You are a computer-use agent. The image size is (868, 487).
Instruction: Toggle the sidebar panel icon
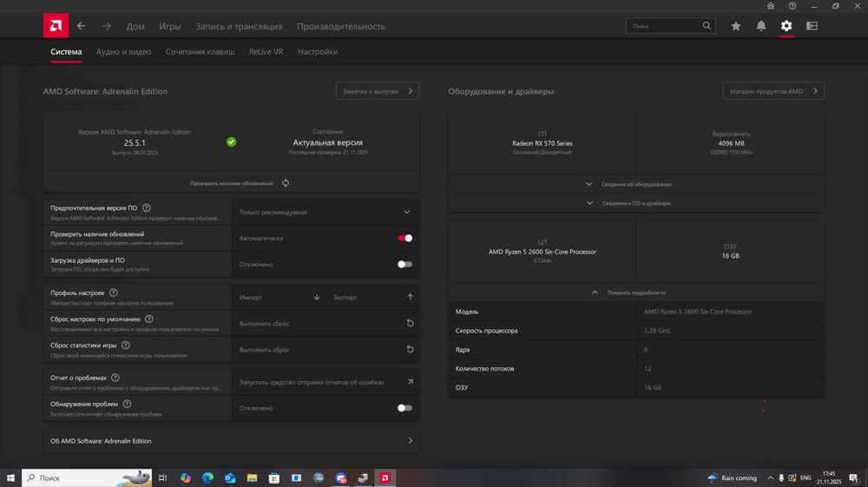pyautogui.click(x=812, y=26)
